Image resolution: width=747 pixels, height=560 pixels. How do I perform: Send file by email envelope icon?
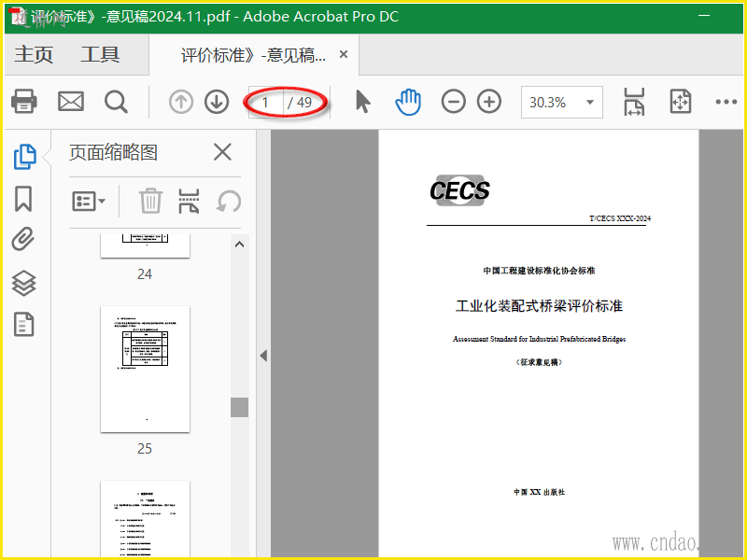point(71,102)
